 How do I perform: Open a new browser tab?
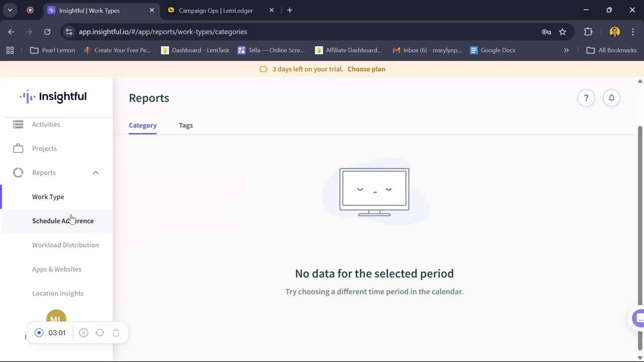coord(289,10)
